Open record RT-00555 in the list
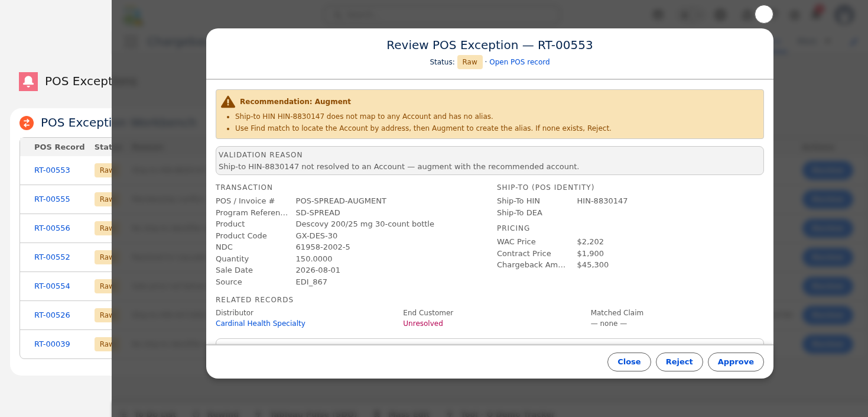 (52, 199)
